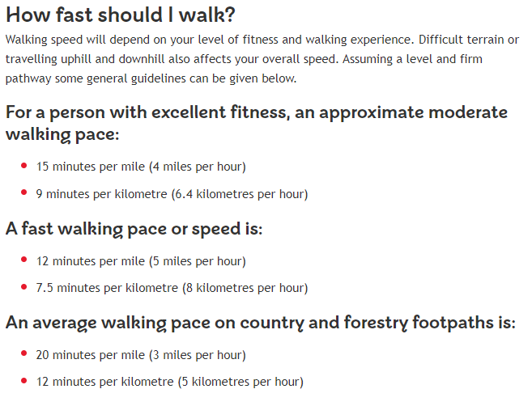Click the text '(8 kilometres per hour)'

coord(245,288)
